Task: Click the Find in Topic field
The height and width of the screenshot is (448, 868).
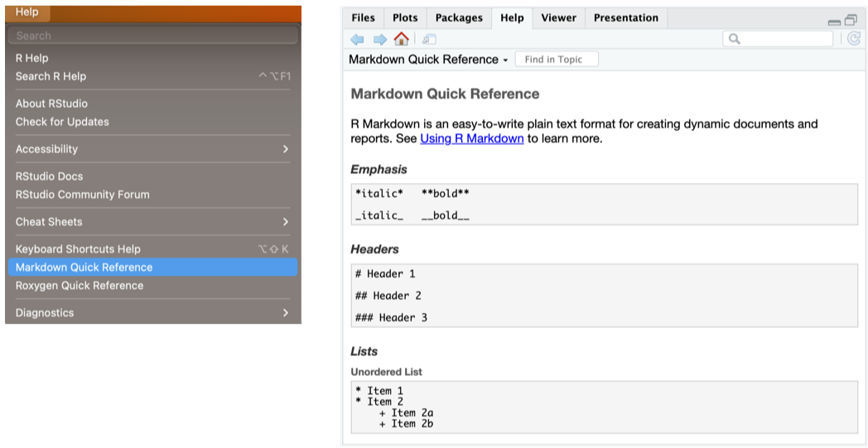Action: click(557, 60)
